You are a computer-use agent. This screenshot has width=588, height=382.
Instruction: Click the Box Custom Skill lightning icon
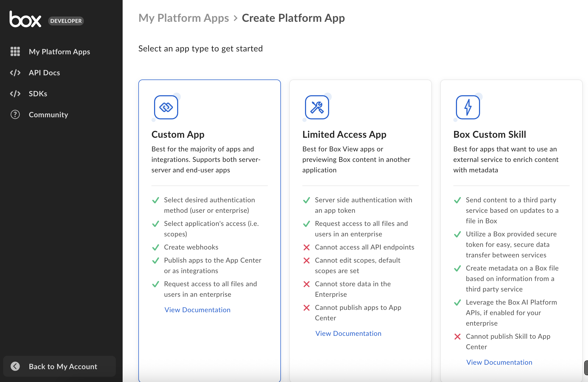click(x=467, y=107)
